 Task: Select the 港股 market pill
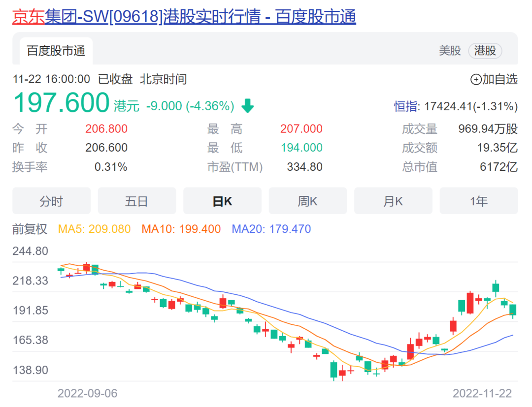[x=485, y=51]
